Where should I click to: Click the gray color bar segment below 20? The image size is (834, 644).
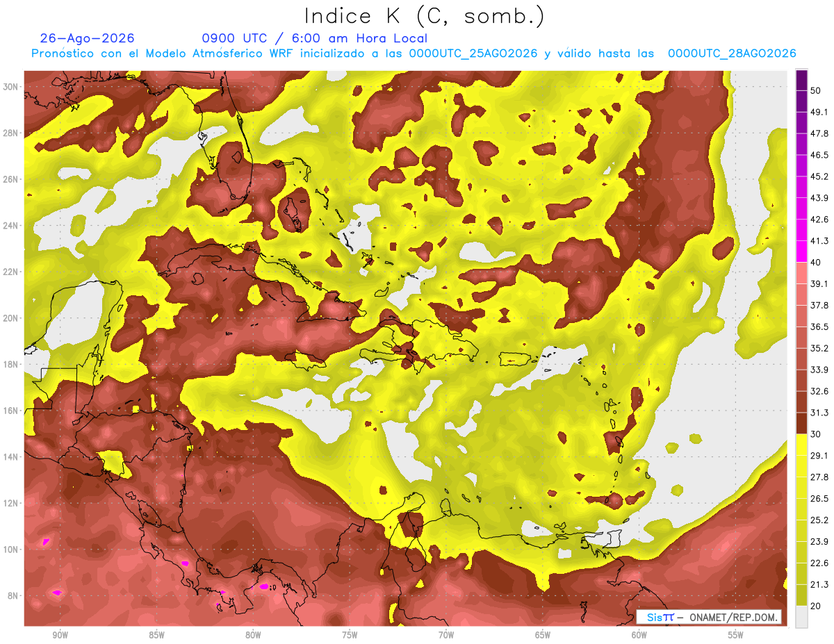(802, 616)
